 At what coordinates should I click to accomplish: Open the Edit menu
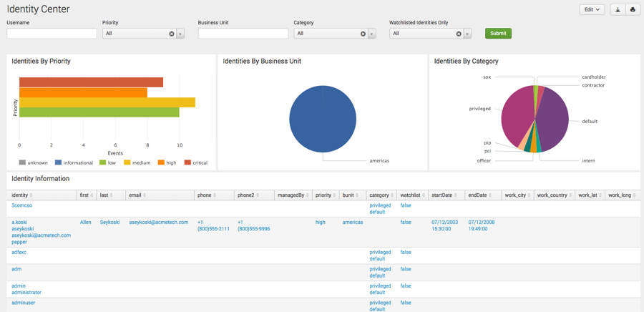click(592, 10)
